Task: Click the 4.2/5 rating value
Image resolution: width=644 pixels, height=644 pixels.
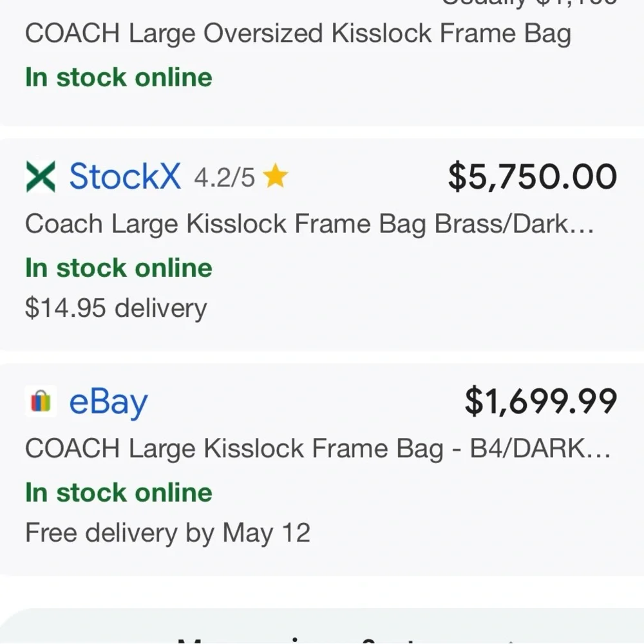Action: point(224,176)
